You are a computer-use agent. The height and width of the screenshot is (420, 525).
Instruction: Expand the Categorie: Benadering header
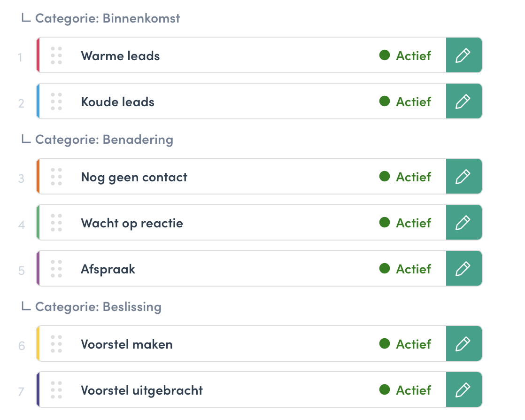[x=97, y=140]
